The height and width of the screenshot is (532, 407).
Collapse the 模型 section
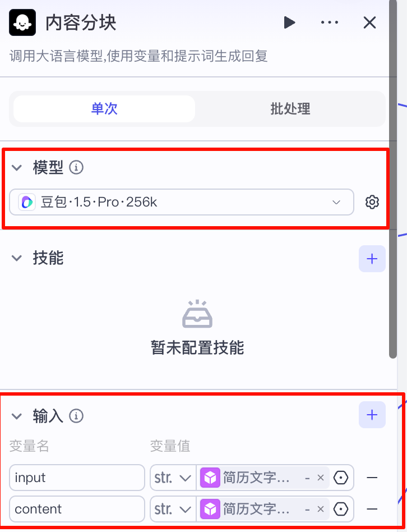click(x=17, y=167)
